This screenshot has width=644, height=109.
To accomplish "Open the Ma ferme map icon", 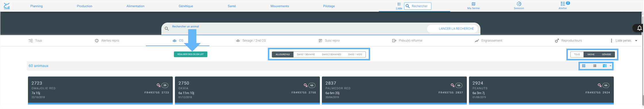I will 473,4.
